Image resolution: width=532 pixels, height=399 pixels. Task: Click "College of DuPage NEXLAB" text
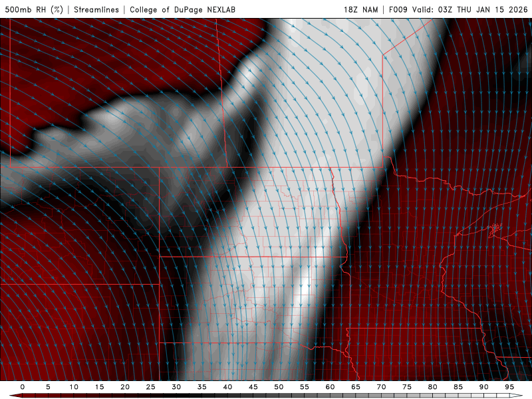tap(182, 9)
